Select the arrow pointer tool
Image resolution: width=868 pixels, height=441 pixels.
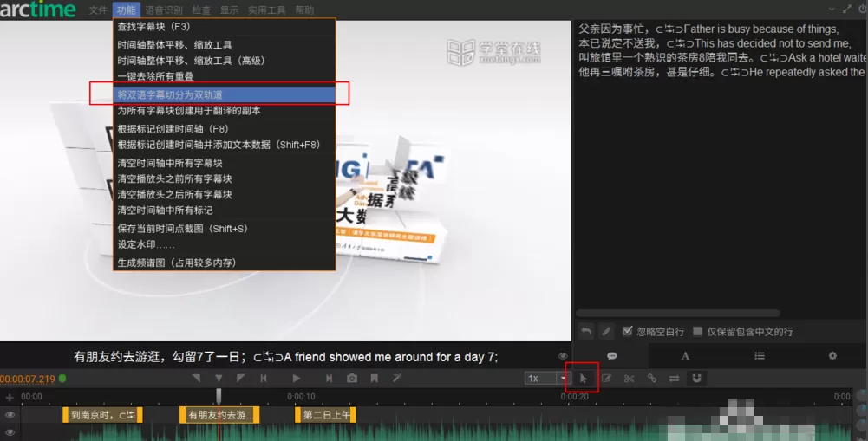click(x=583, y=379)
